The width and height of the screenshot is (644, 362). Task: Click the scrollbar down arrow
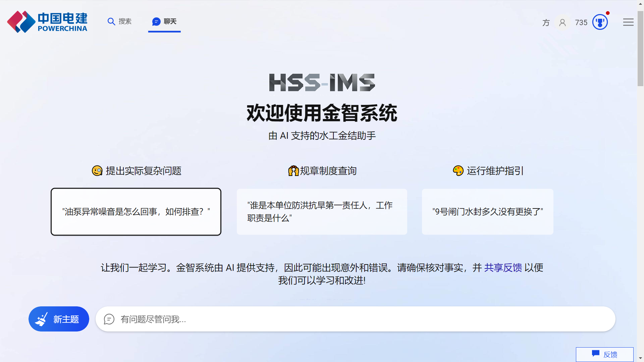tap(640, 358)
